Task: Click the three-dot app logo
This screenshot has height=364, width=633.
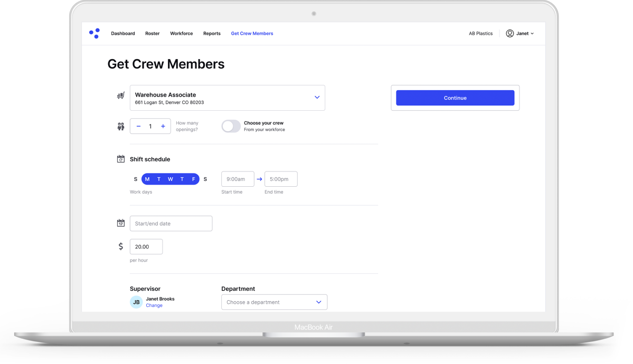Action: pyautogui.click(x=95, y=33)
